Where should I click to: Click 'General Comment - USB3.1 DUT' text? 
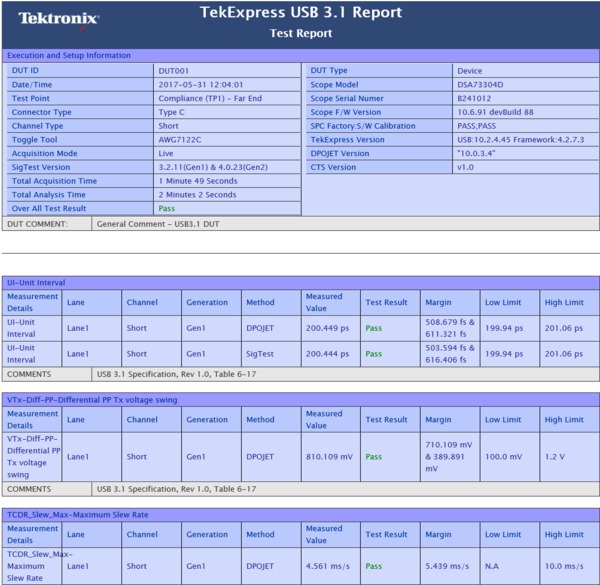coord(158,224)
